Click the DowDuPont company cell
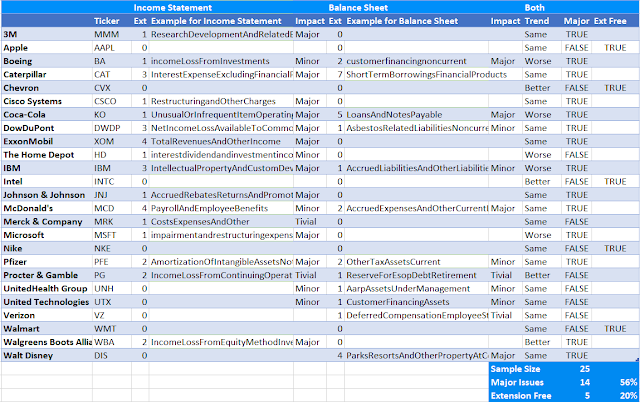The height and width of the screenshot is (402, 640). 47,128
